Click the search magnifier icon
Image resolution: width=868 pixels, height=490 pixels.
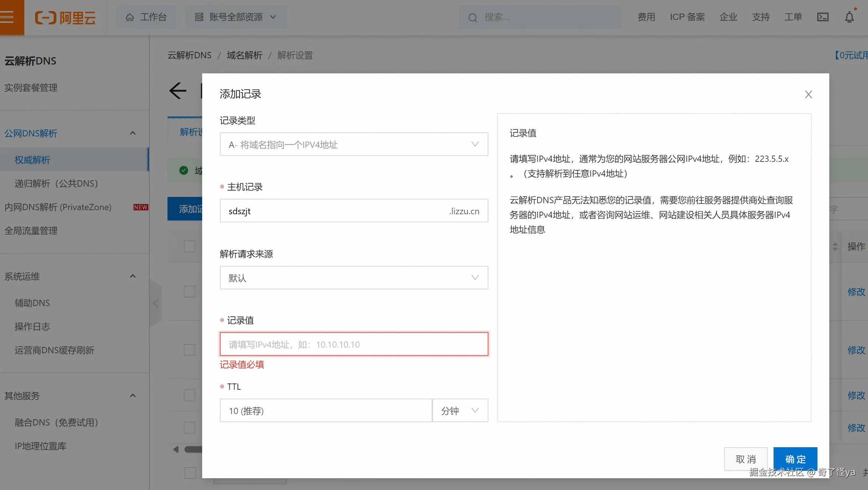click(473, 17)
